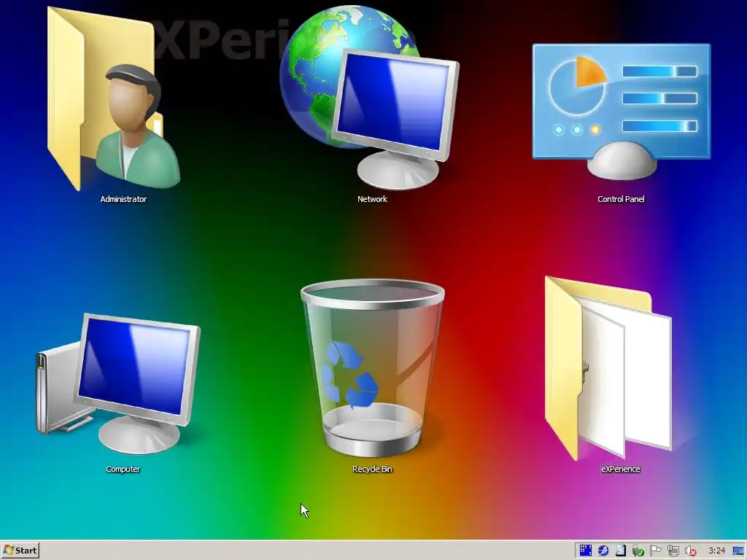The height and width of the screenshot is (560, 747).
Task: Click the Control Panel label text
Action: [621, 199]
